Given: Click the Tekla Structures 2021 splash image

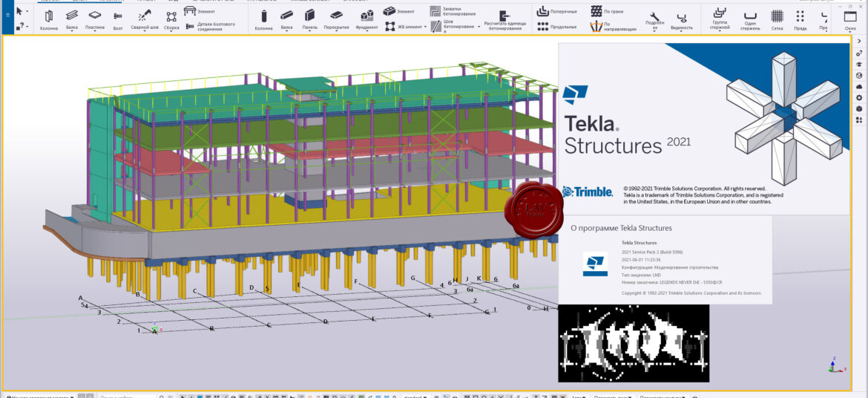Looking at the screenshot, I should pos(703,128).
